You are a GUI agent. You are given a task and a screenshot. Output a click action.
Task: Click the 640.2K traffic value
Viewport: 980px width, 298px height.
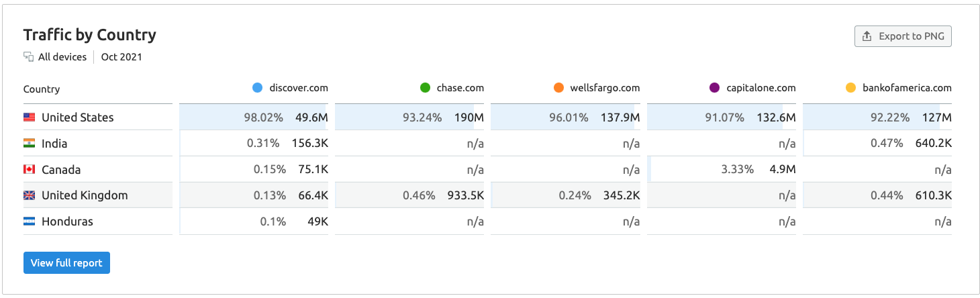click(x=934, y=144)
